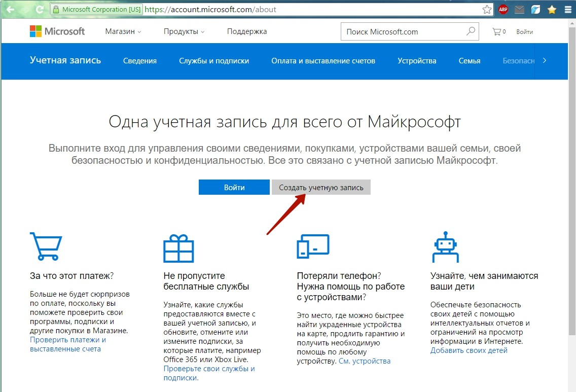Click main title Одна учетная запись для всего
Image resolution: width=576 pixels, height=392 pixels.
click(284, 122)
